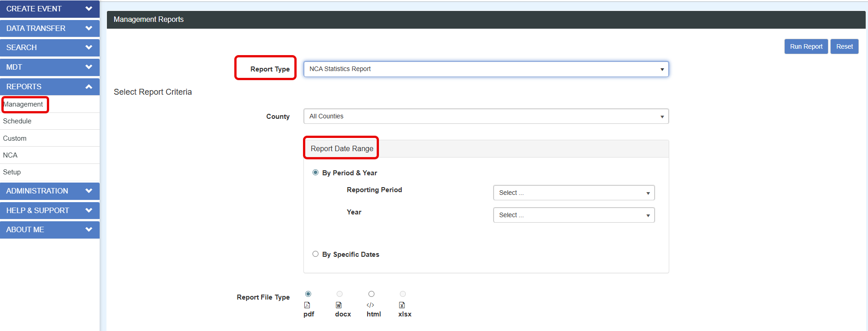
Task: Go to Schedule reports link
Action: [17, 121]
